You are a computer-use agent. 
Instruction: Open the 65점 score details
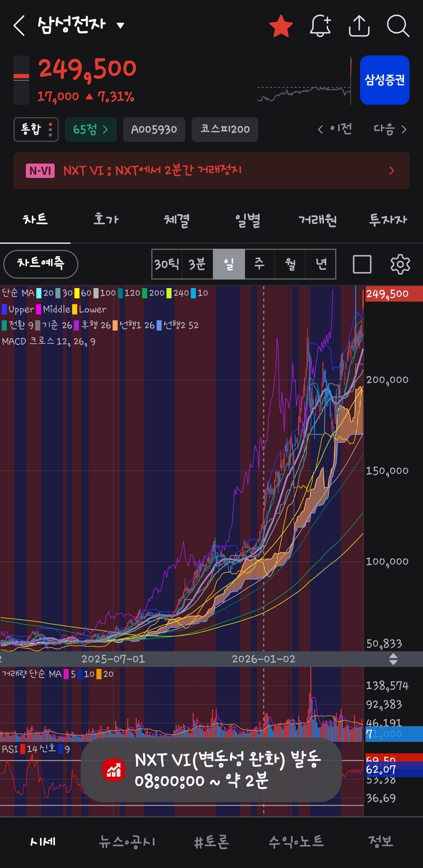point(91,129)
